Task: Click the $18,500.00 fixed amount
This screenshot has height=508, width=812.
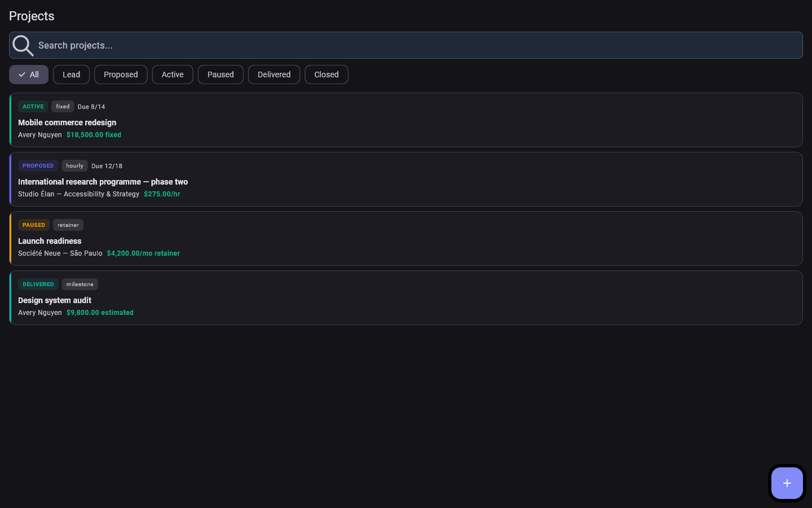Action: click(94, 135)
